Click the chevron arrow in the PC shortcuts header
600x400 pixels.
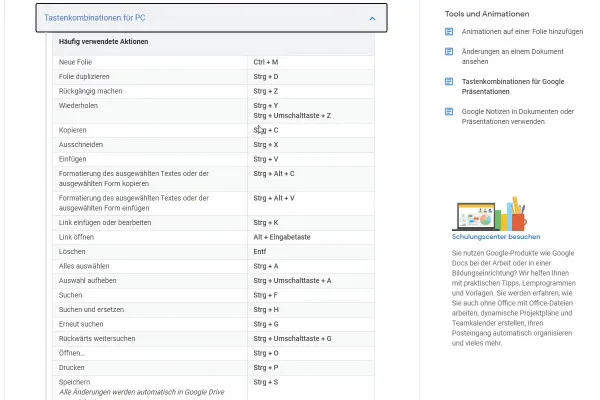click(x=372, y=18)
